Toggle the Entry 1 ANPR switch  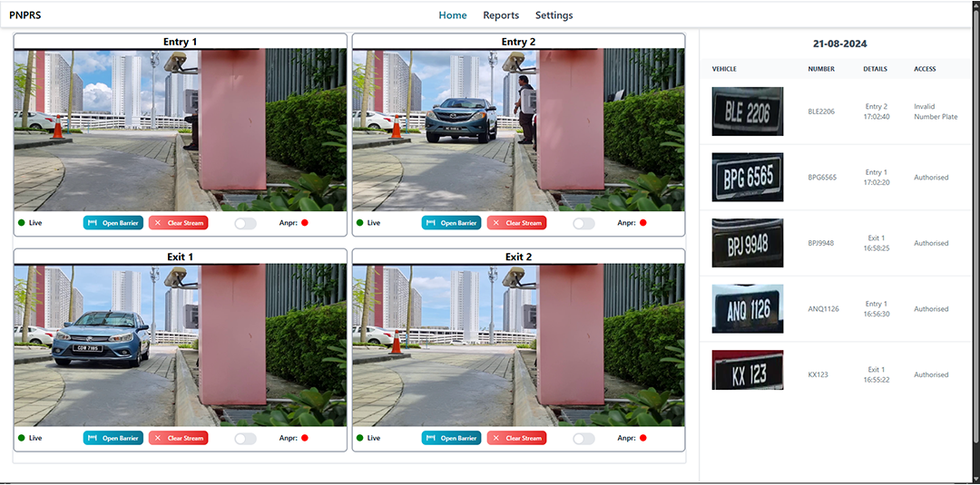245,223
